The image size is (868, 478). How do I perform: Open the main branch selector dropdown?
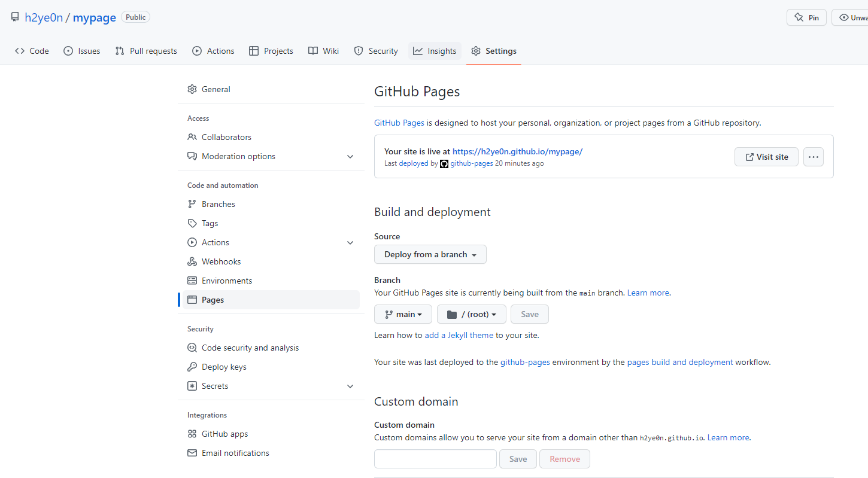(403, 314)
